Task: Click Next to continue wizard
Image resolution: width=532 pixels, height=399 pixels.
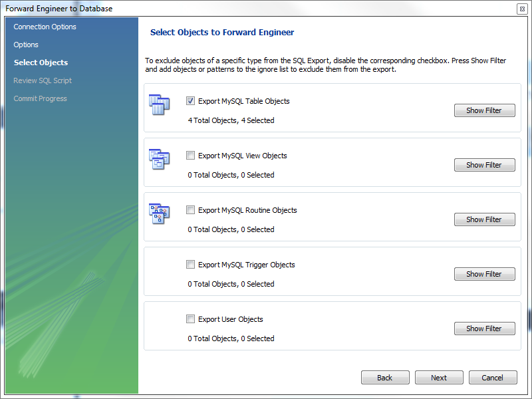Action: 439,377
